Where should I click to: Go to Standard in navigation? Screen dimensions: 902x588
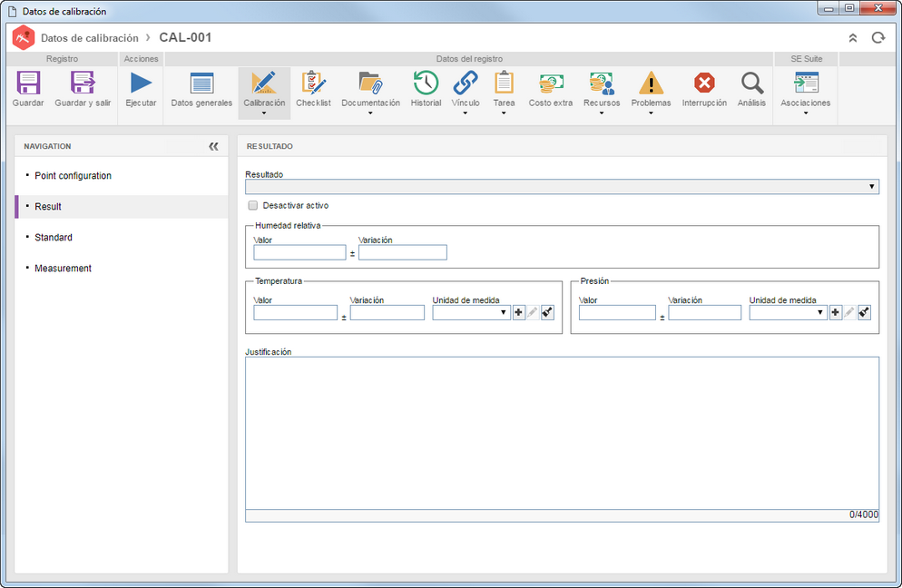tap(54, 237)
